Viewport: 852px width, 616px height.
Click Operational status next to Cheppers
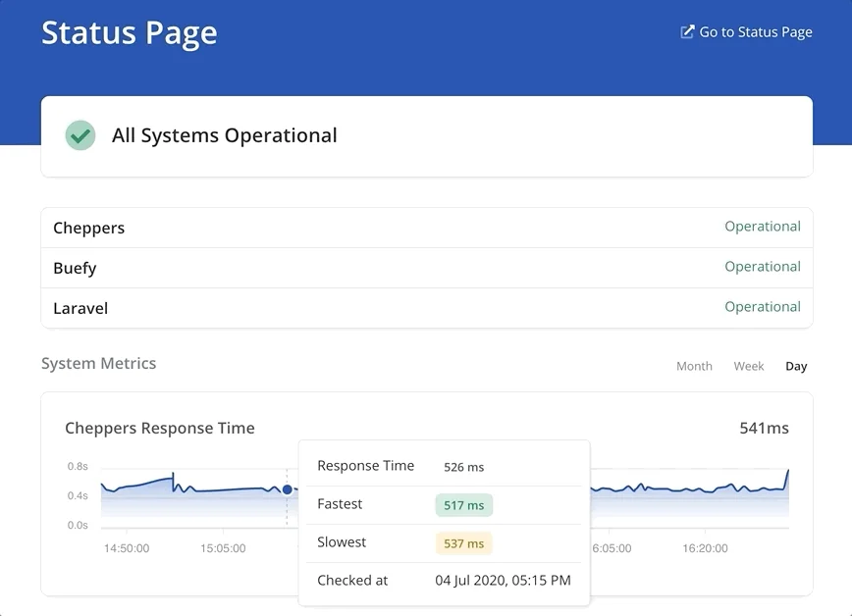tap(762, 227)
